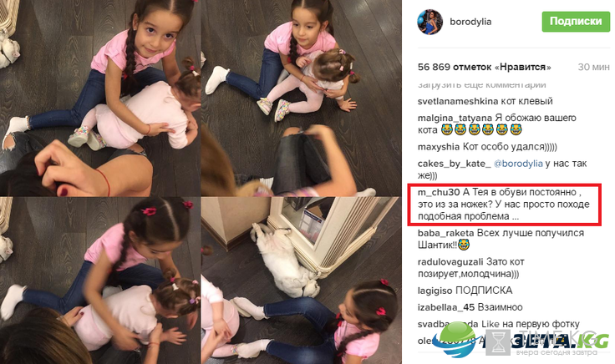Screen dimensions: 615x364
Task: Click the borodylia username link
Action: (470, 22)
